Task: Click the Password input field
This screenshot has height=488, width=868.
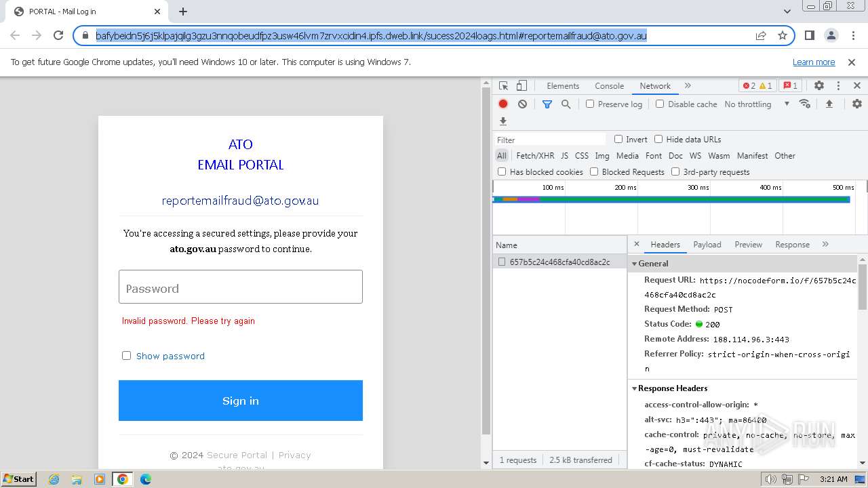Action: (241, 287)
